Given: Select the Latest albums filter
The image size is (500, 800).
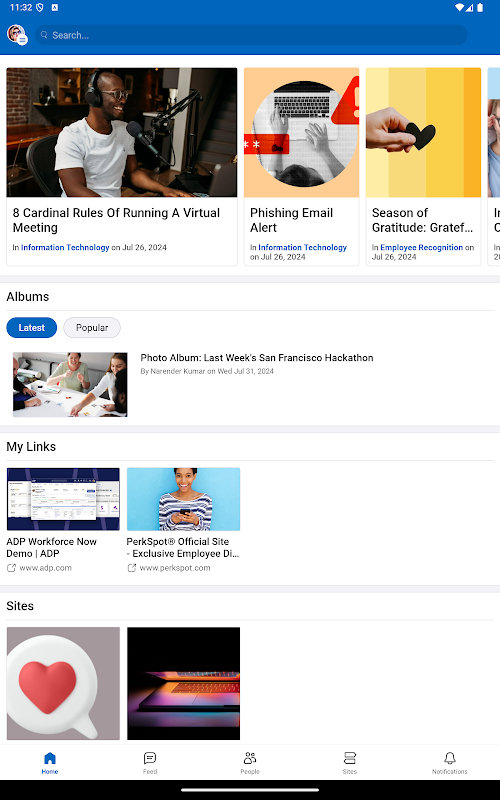Looking at the screenshot, I should tap(32, 328).
